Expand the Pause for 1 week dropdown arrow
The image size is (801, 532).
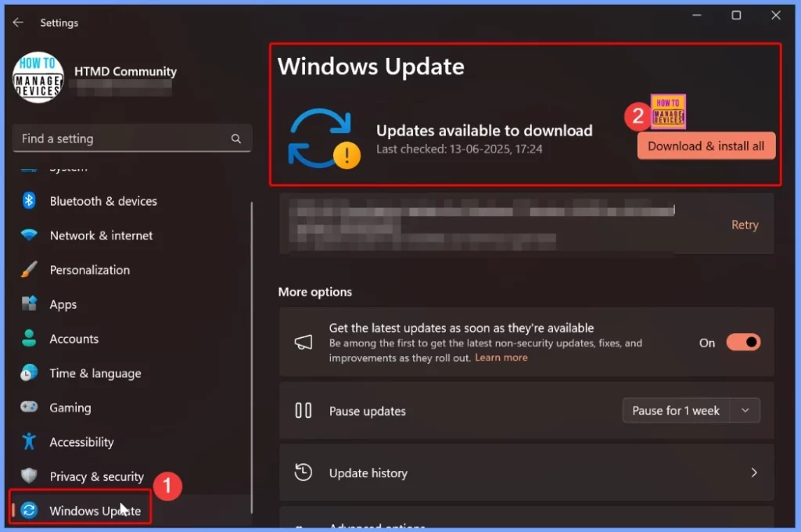pyautogui.click(x=745, y=411)
